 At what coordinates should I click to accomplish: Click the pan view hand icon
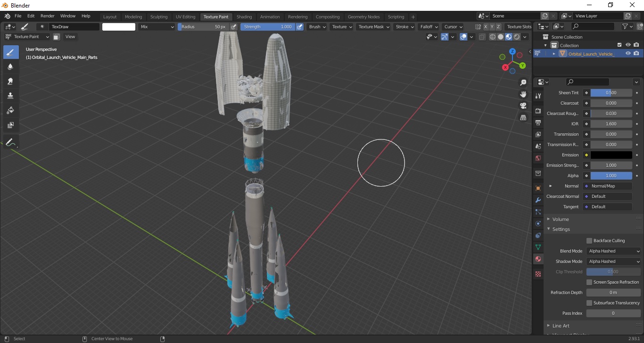(x=523, y=94)
